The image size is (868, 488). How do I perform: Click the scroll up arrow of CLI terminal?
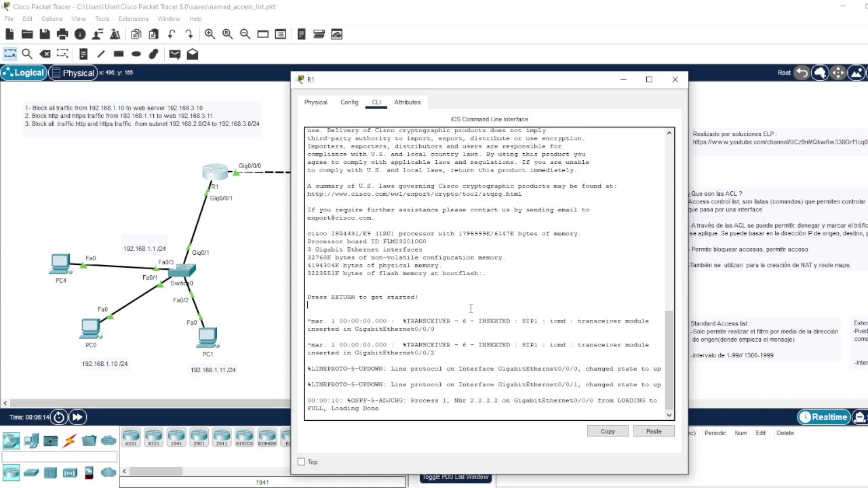click(669, 133)
